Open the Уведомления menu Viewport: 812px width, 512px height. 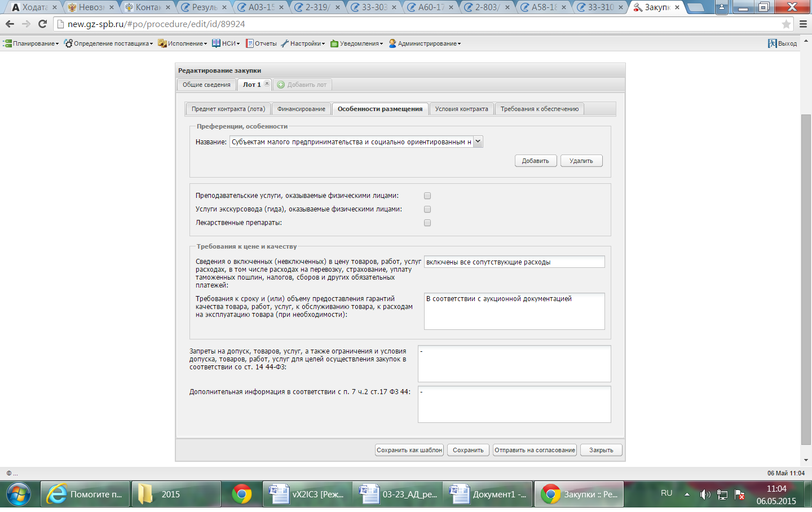click(356, 43)
